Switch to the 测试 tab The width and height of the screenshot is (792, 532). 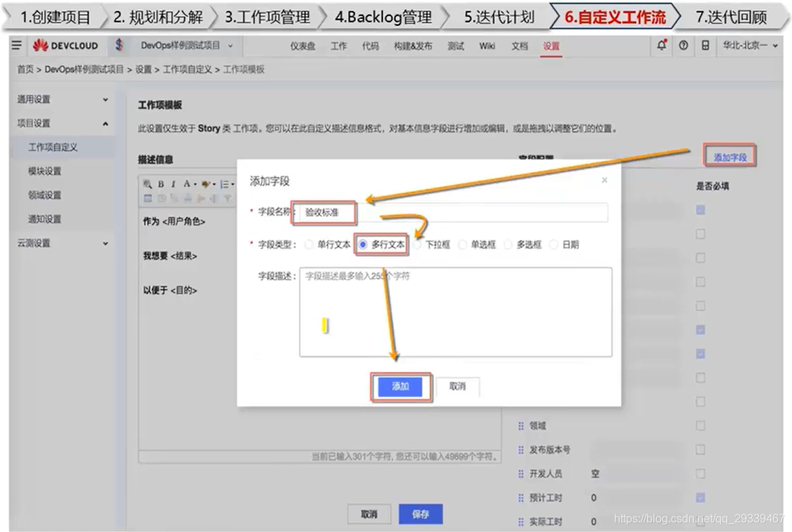point(456,45)
